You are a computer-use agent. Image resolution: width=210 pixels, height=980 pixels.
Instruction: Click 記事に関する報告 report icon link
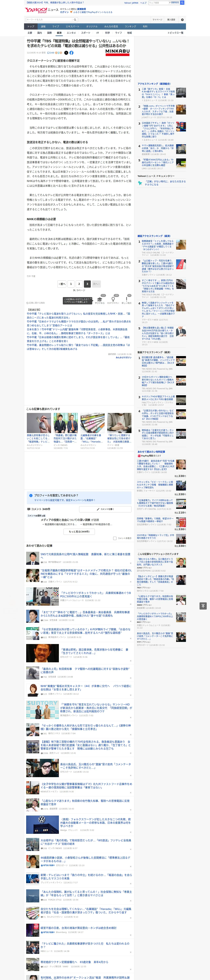(x=36, y=303)
